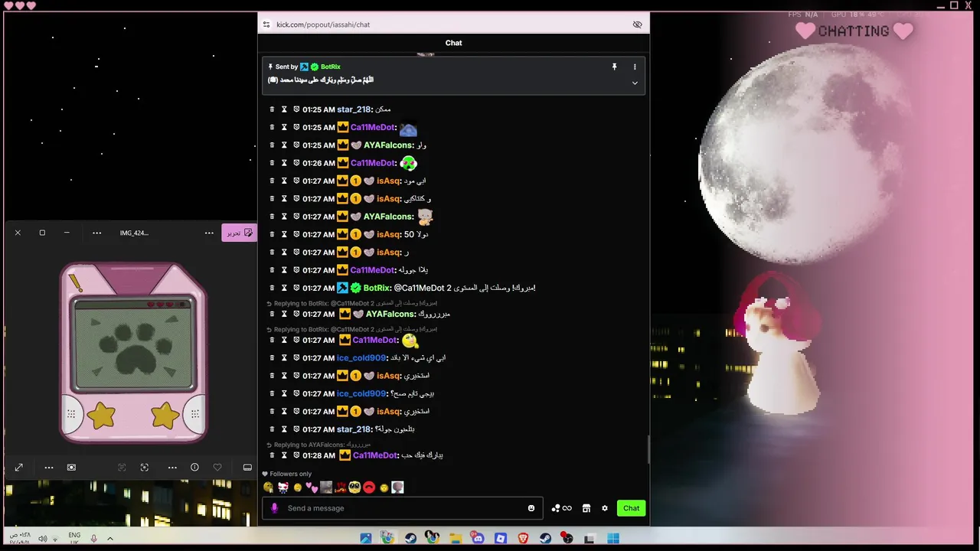Open File Explorer from the taskbar
Image resolution: width=980 pixels, height=551 pixels.
click(x=456, y=538)
